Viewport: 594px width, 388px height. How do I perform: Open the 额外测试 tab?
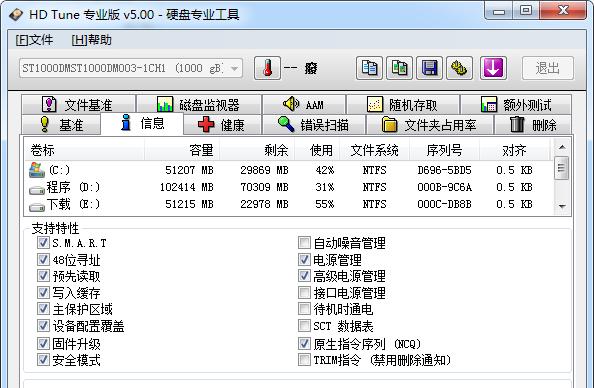click(516, 105)
